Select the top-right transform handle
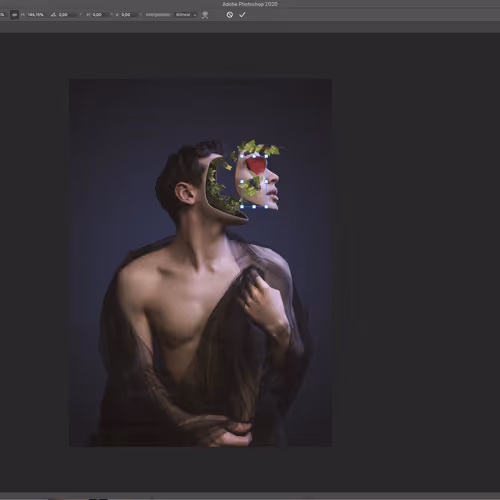 [x=266, y=156]
